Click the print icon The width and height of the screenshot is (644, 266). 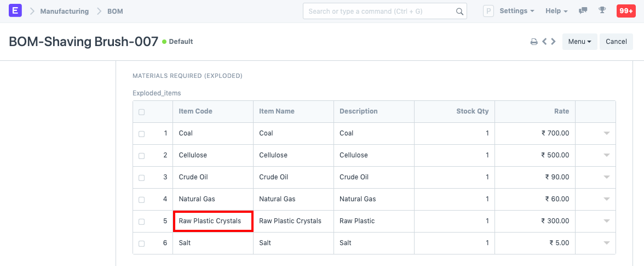point(533,42)
